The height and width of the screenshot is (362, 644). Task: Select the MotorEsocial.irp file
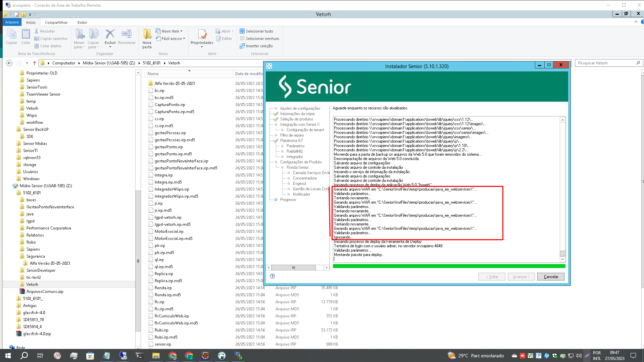tap(169, 231)
